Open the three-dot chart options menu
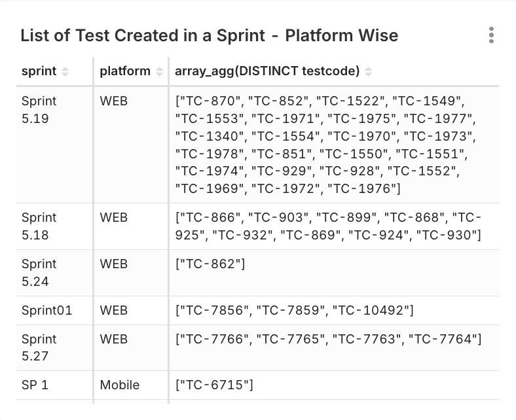Screen dimensions: 516x420 click(491, 35)
